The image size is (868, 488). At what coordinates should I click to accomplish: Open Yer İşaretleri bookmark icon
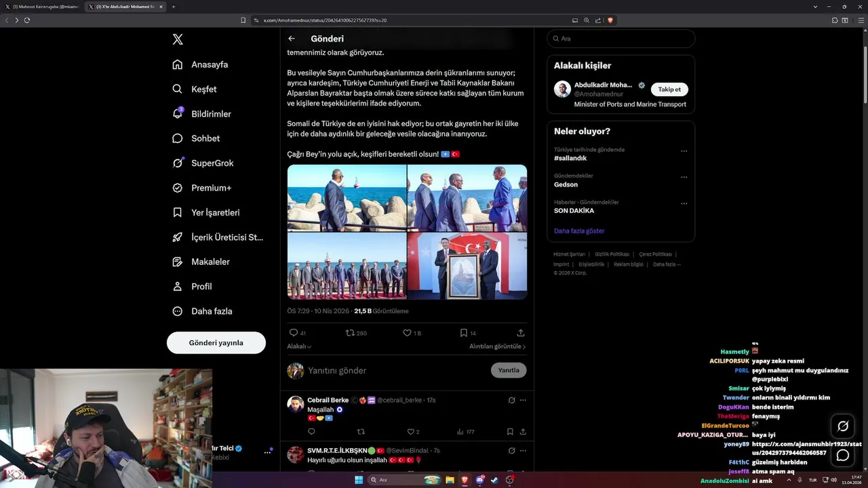178,212
